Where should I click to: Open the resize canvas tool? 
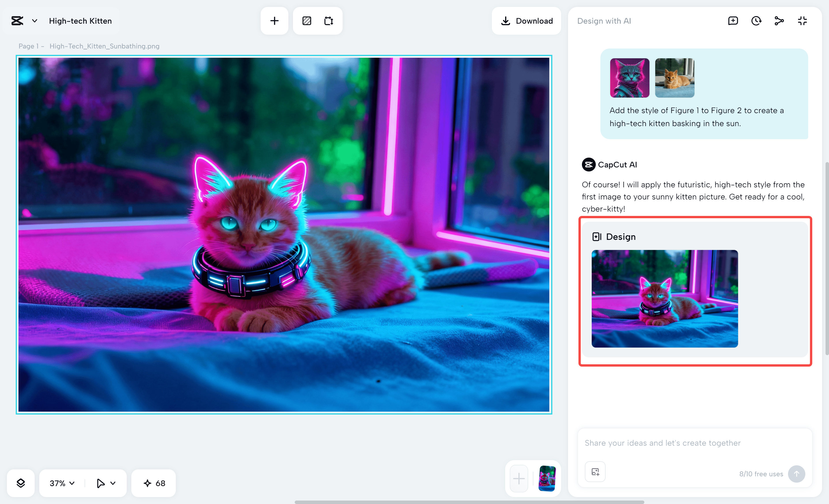[329, 20]
